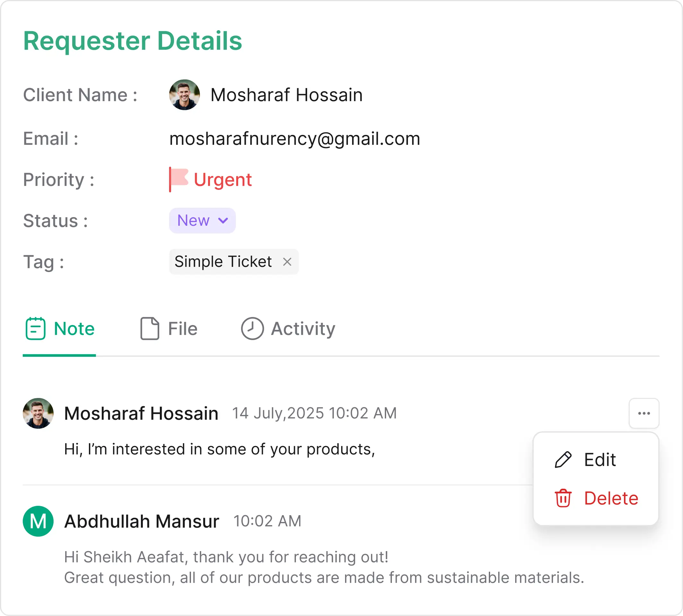This screenshot has width=683, height=616.
Task: Click Mosharaf Hossain's name on the note
Action: pos(141,413)
